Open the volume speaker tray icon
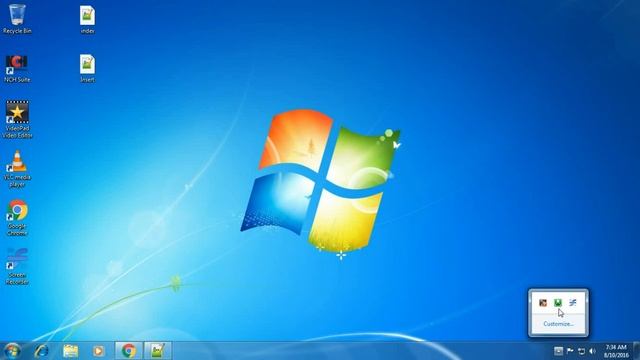The height and width of the screenshot is (360, 640). point(593,351)
